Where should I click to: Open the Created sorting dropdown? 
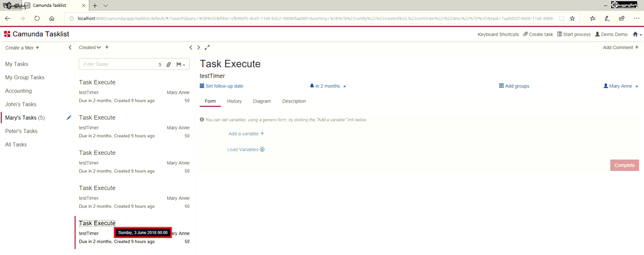(x=90, y=48)
